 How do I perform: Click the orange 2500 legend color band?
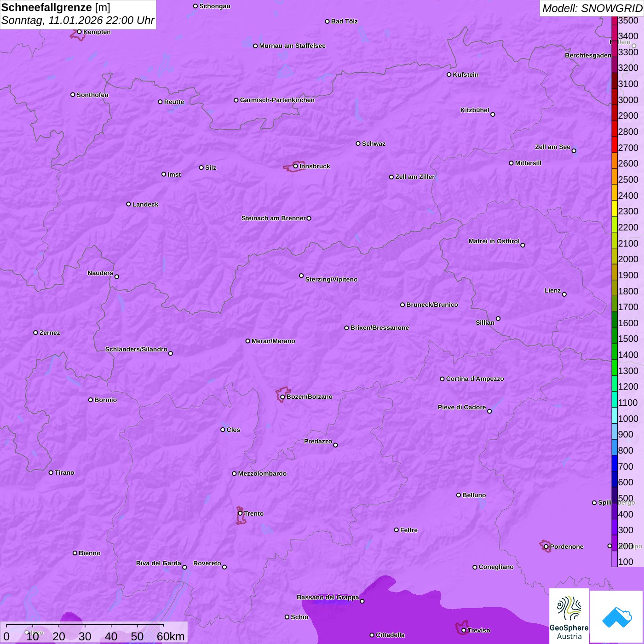coord(615,177)
